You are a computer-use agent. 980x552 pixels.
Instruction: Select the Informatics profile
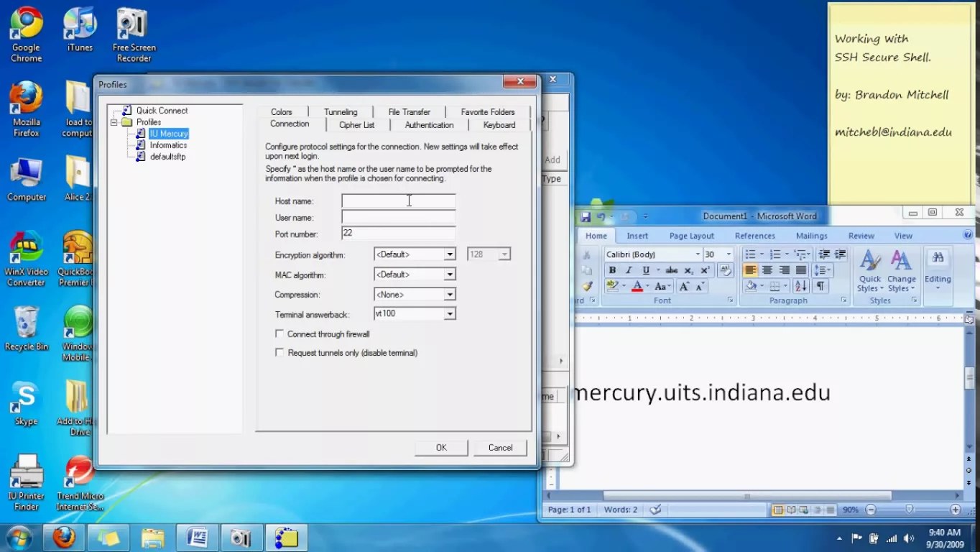168,145
